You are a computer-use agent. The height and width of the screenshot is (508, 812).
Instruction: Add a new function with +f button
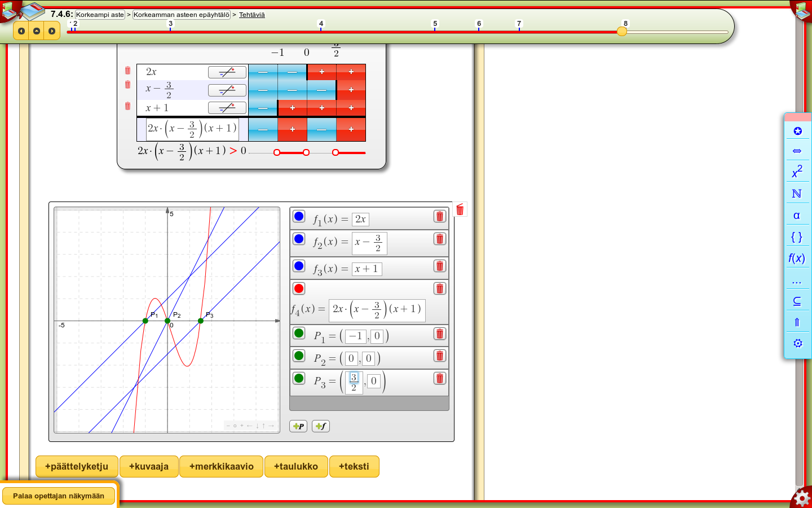321,426
